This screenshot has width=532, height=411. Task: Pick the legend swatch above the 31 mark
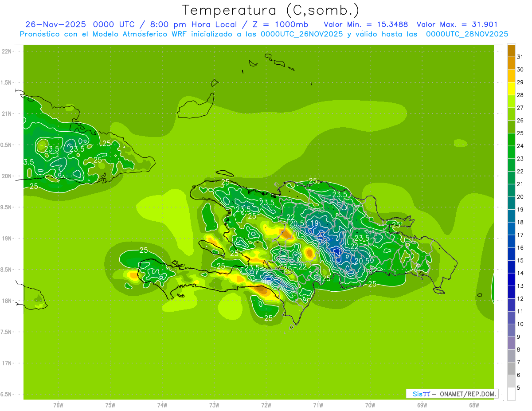511,51
